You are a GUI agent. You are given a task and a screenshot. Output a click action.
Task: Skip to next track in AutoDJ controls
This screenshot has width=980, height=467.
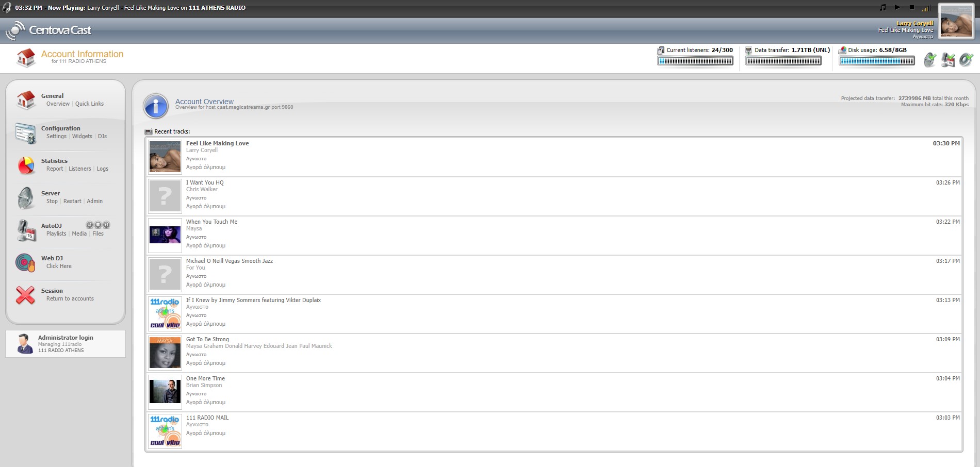coord(106,225)
